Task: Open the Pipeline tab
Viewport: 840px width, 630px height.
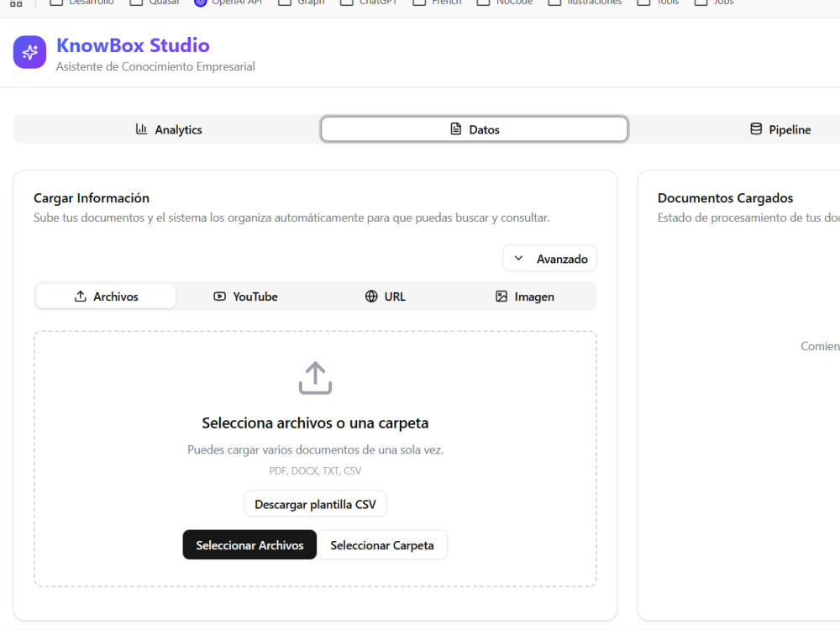Action: click(x=780, y=129)
